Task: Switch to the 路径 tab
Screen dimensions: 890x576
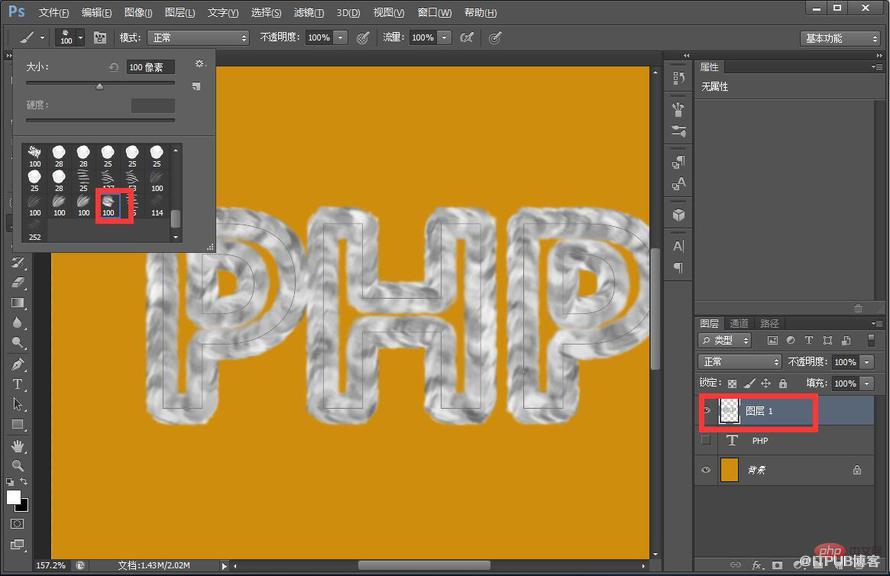Action: [x=770, y=323]
